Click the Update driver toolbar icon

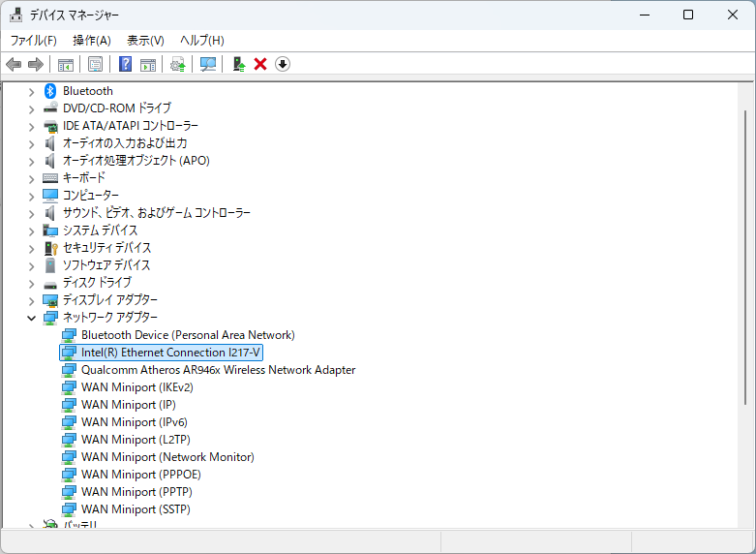[x=238, y=64]
